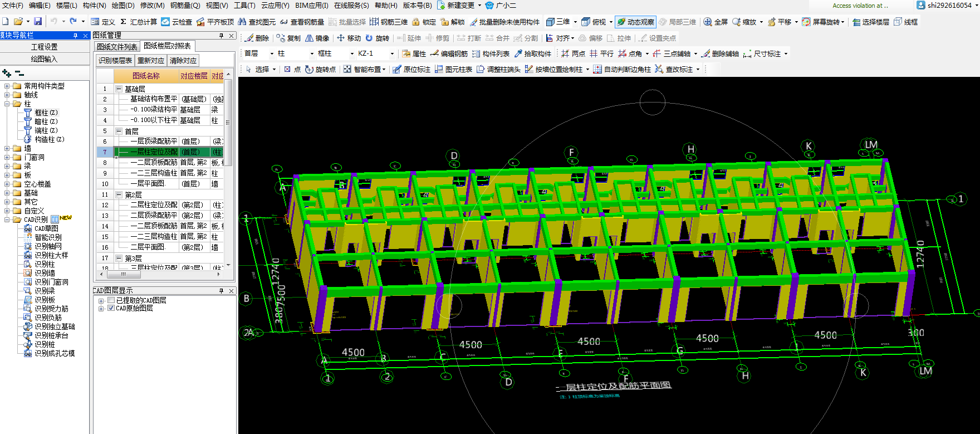980x434 pixels.
Task: Click 钢筋三维 rebar 3D view
Action: click(x=389, y=22)
